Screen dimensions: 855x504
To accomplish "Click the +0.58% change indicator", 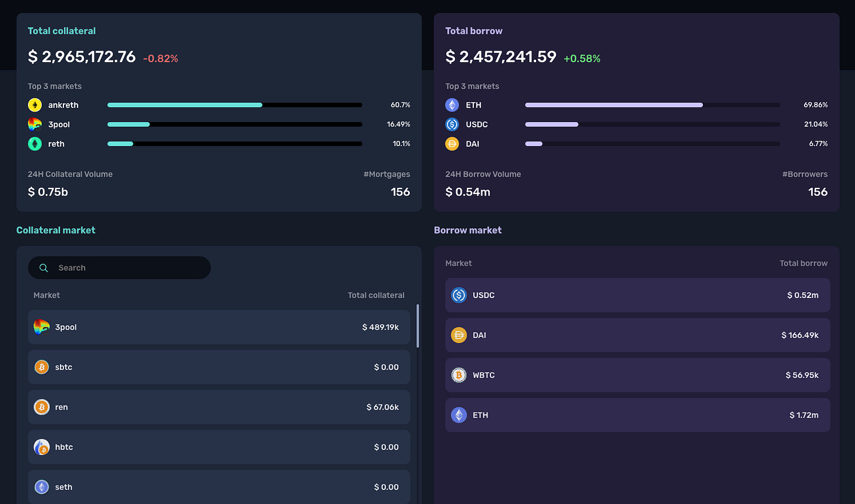I will click(582, 59).
